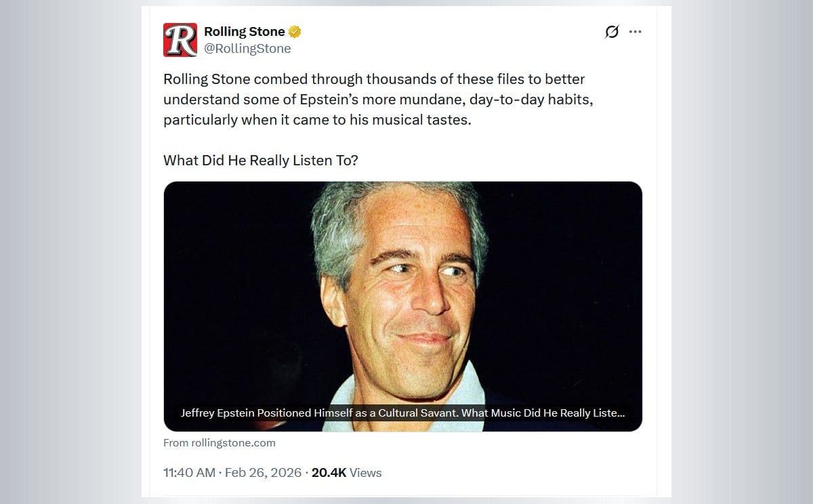Click the article title overlay on the image
This screenshot has width=813, height=504.
[402, 411]
